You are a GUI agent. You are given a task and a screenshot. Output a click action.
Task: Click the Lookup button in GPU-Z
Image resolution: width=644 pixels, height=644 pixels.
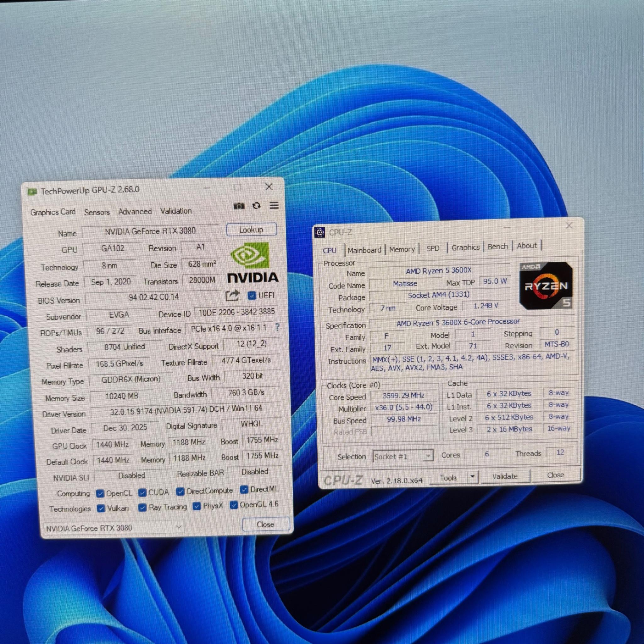pos(251,230)
